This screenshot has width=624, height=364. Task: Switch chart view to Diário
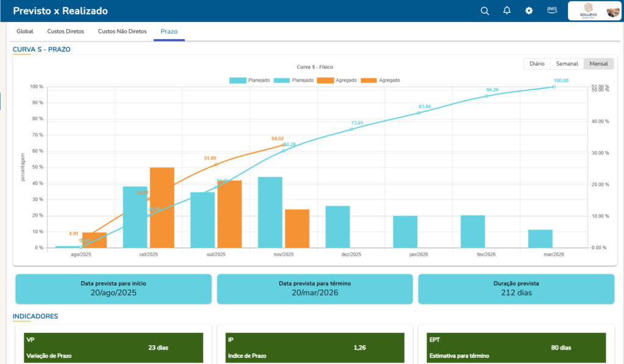point(536,63)
